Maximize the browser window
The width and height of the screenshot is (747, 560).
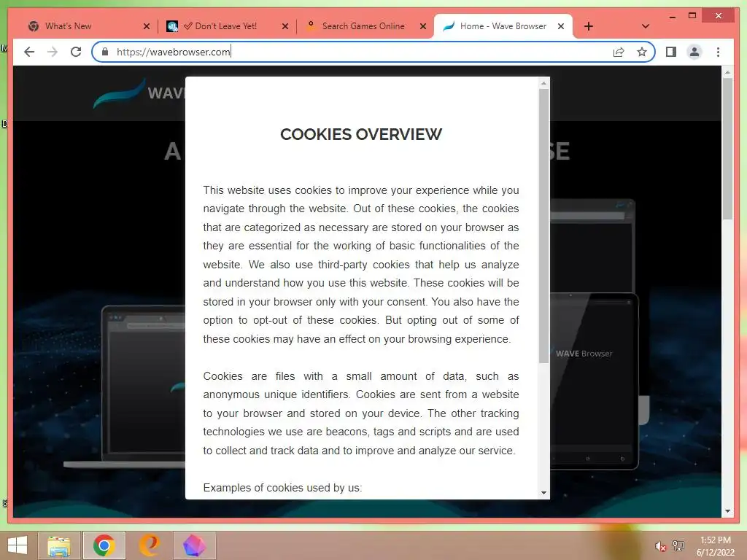(692, 16)
